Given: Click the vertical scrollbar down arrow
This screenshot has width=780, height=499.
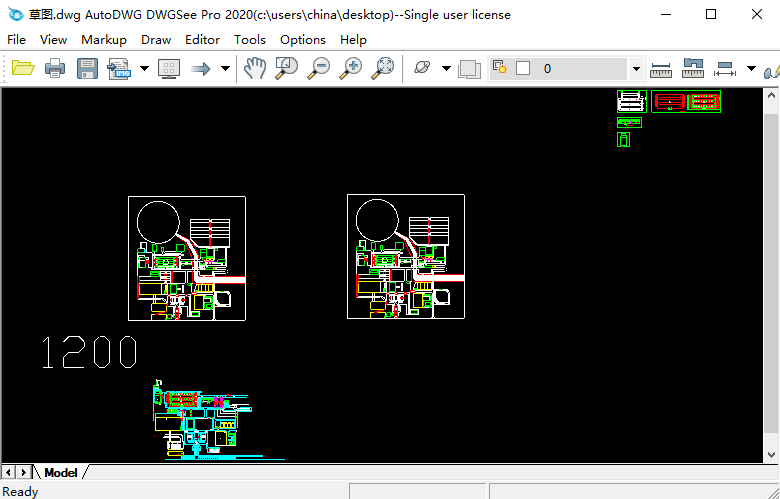Looking at the screenshot, I should point(771,455).
